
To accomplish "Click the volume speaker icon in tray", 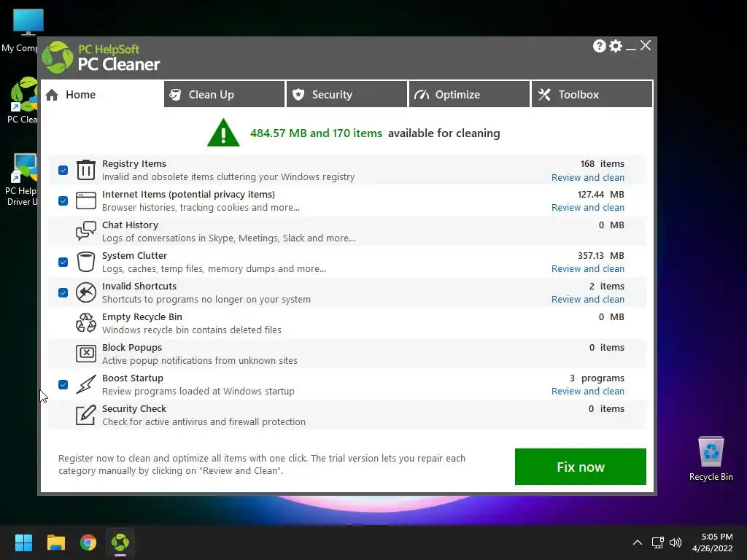I will (x=676, y=542).
